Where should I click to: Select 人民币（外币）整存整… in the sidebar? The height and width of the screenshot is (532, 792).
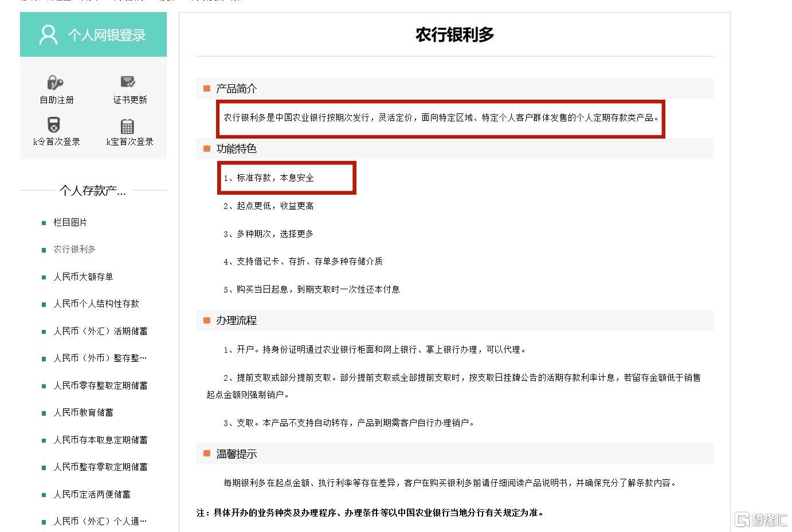tap(100, 358)
